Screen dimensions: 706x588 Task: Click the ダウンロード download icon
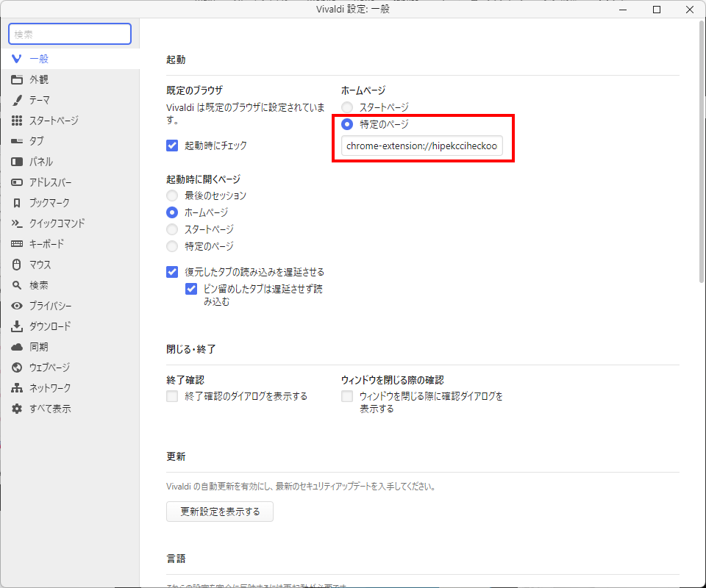(17, 326)
